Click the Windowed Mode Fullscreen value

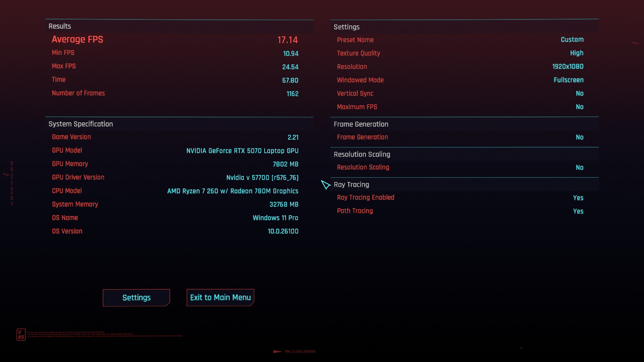[x=568, y=80]
